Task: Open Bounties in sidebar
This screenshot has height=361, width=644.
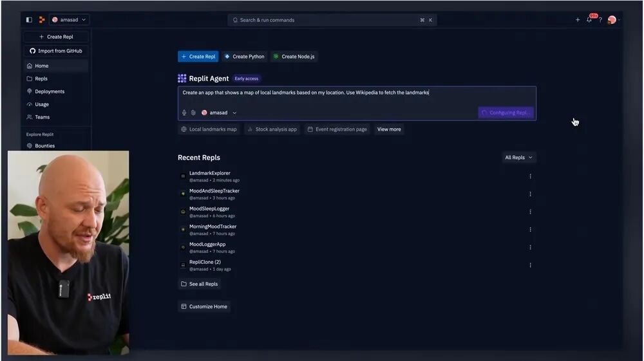Action: pos(56,145)
